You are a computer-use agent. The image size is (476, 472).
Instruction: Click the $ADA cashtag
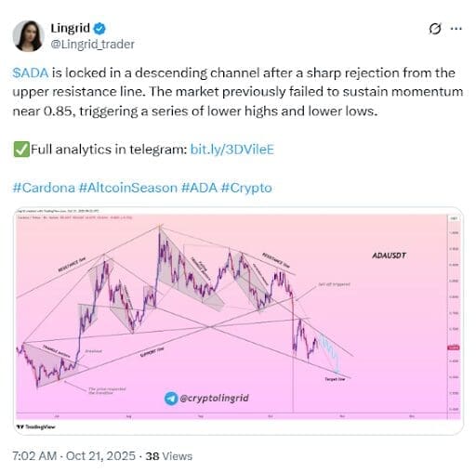tap(31, 73)
